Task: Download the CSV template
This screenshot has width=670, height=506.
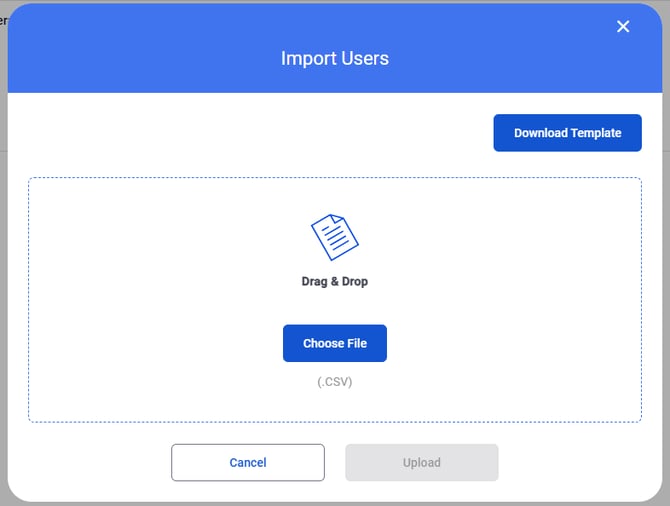Action: click(x=567, y=133)
